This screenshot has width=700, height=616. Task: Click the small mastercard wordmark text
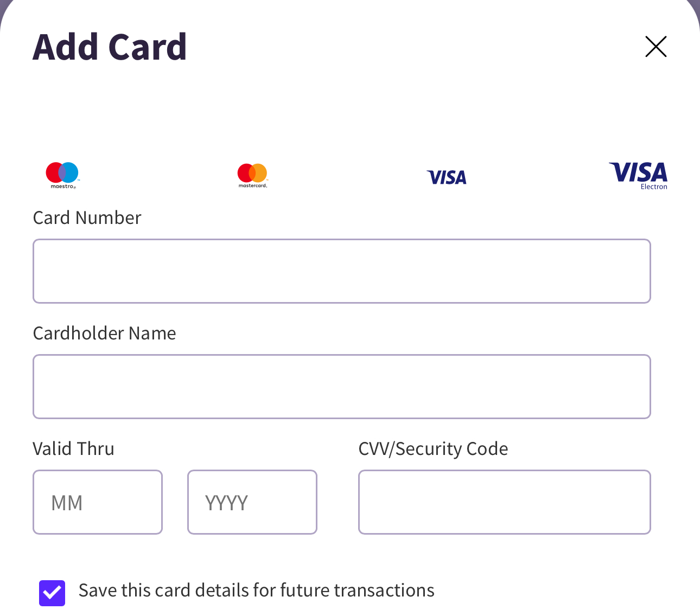click(253, 186)
